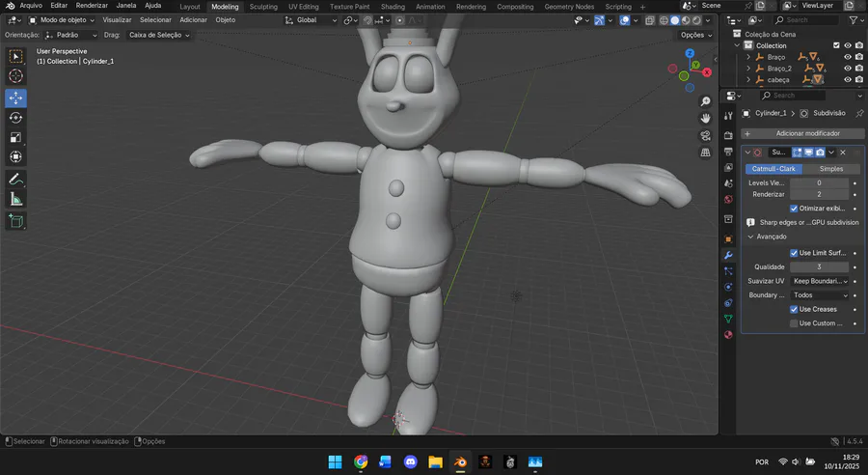Toggle snapping magnet in header

coord(367,20)
